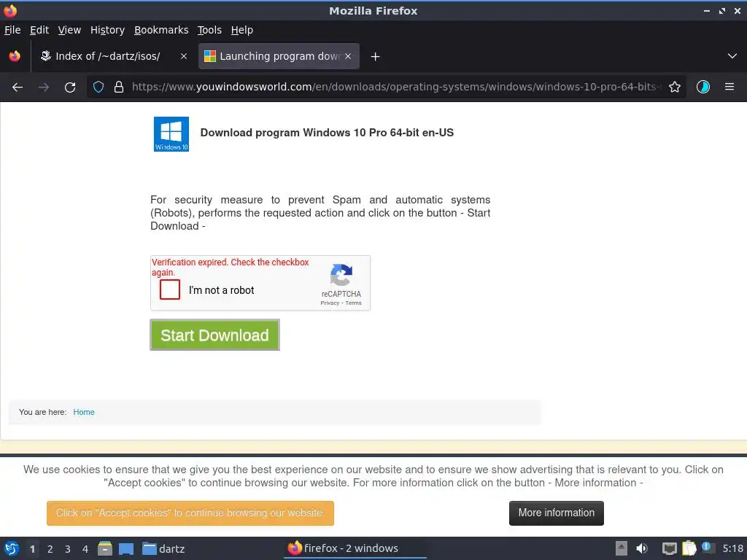
Task: Maximize the Mozilla Firefox window
Action: (x=722, y=10)
